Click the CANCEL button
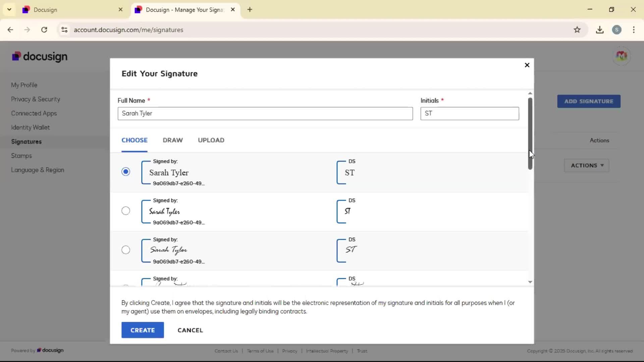The image size is (644, 362). (x=190, y=330)
